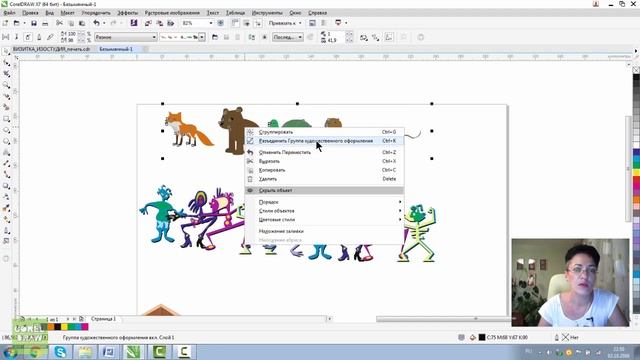Select the Ellipse tool
This screenshot has width=640, height=360.
point(6,130)
